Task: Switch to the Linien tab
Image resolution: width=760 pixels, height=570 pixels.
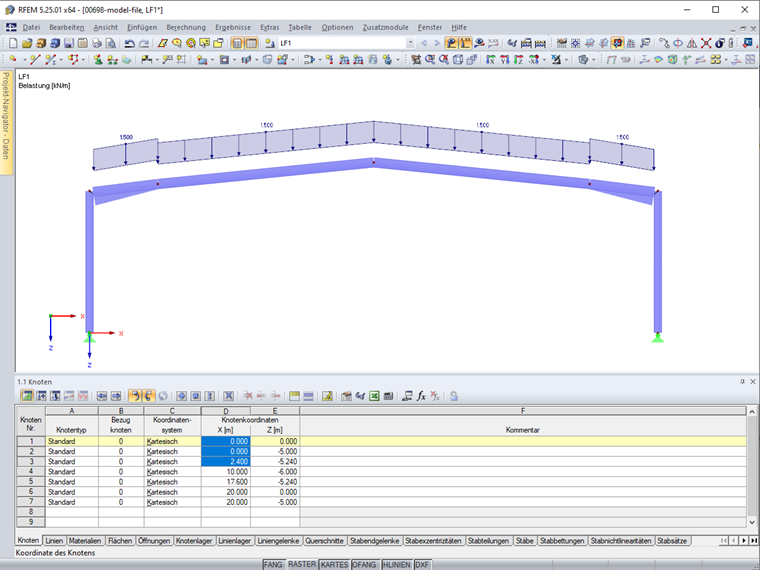Action: tap(54, 540)
